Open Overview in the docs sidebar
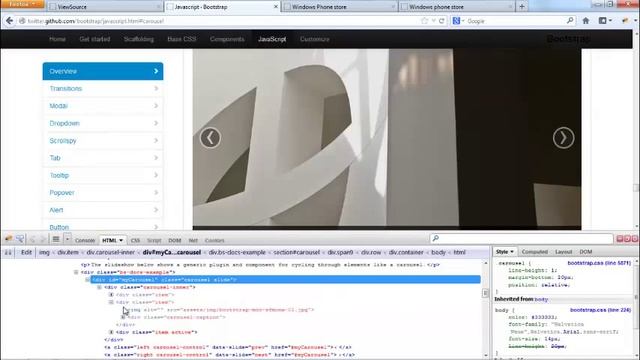Screen dimensions: 640x360 pos(103,71)
